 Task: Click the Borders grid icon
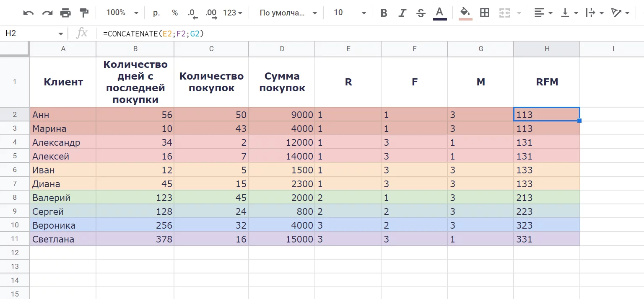point(485,13)
